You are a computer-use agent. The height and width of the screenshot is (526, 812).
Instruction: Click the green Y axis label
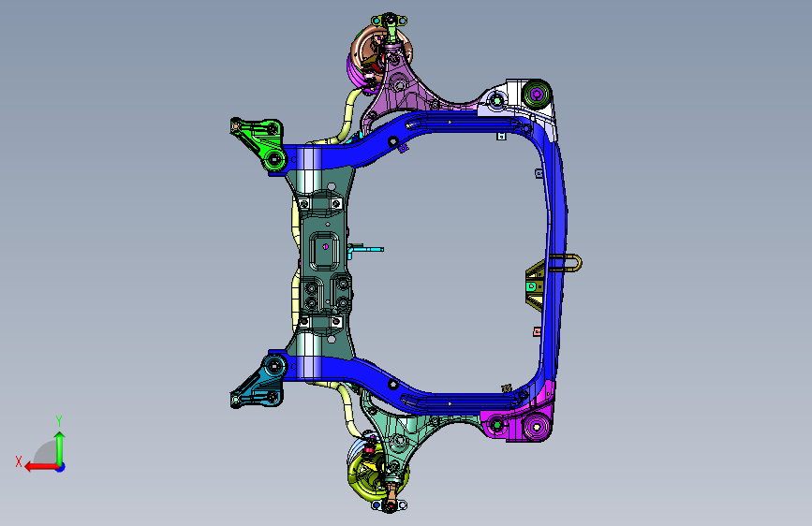pyautogui.click(x=58, y=421)
